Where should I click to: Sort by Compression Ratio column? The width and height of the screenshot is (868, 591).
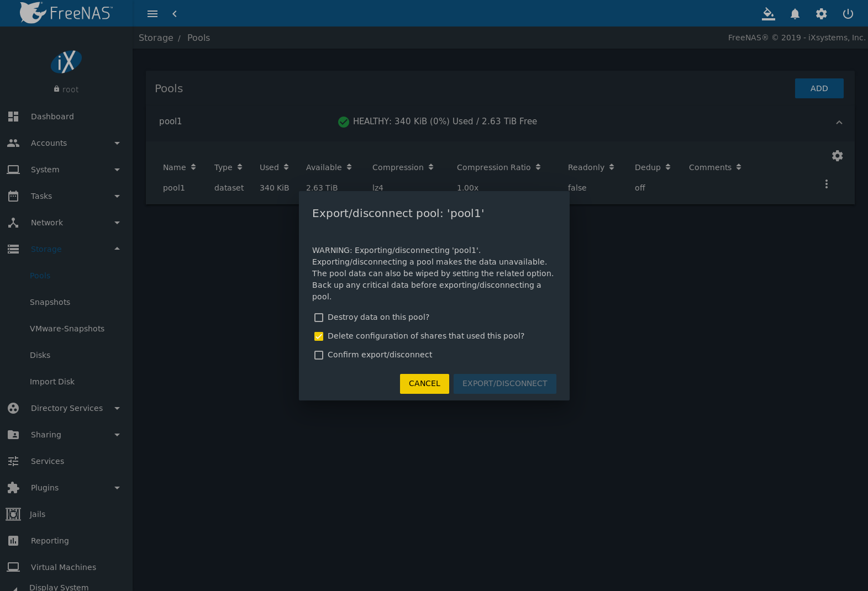[x=499, y=167]
